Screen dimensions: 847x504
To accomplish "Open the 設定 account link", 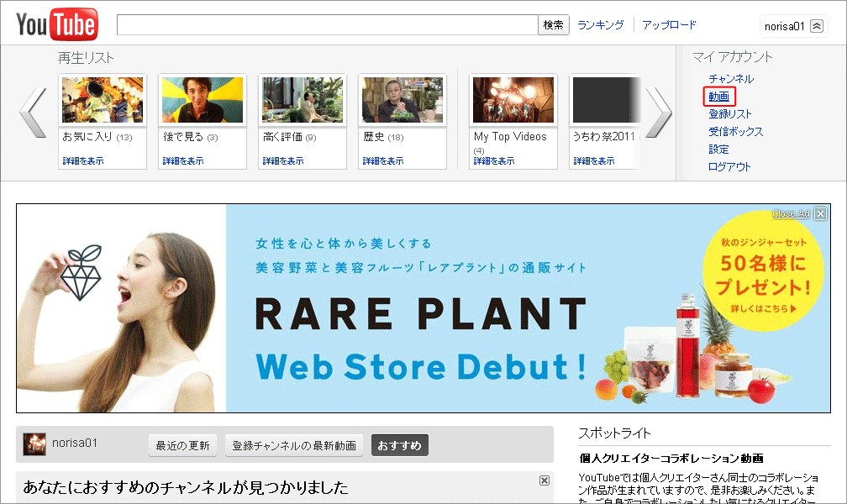I will pos(719,149).
